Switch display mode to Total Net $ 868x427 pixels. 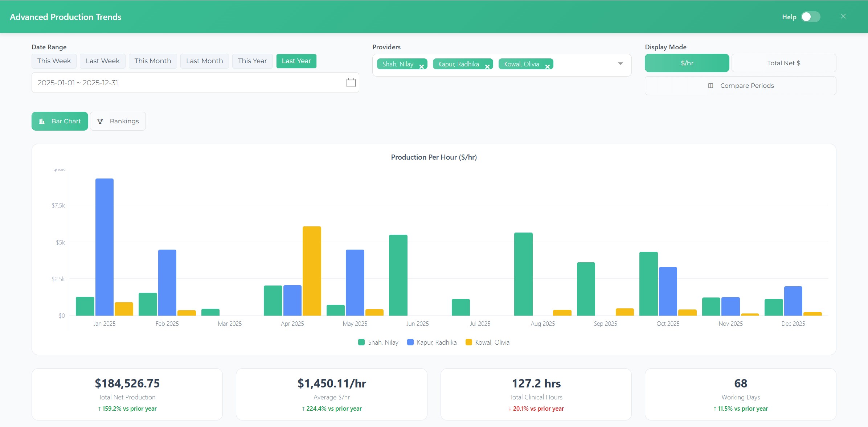click(x=783, y=63)
